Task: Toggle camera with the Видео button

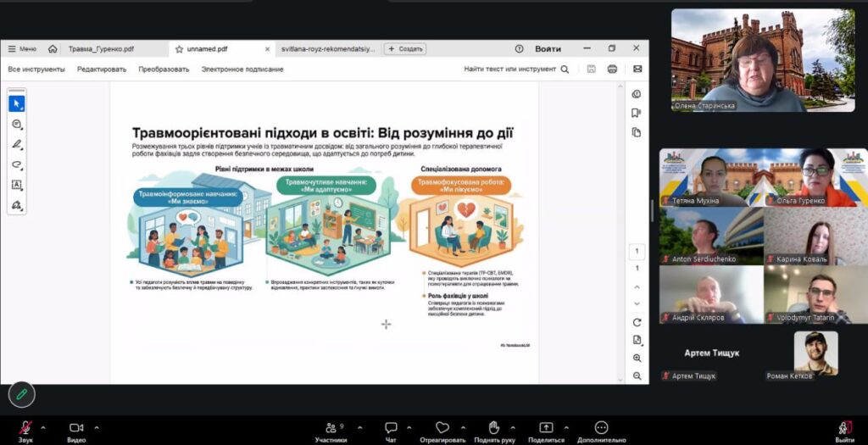Action: tap(76, 431)
